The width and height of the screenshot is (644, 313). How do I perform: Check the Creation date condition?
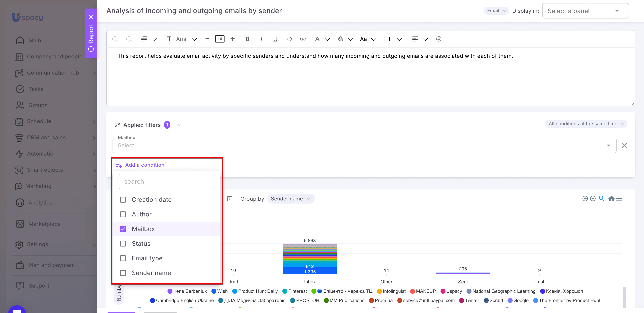(123, 199)
